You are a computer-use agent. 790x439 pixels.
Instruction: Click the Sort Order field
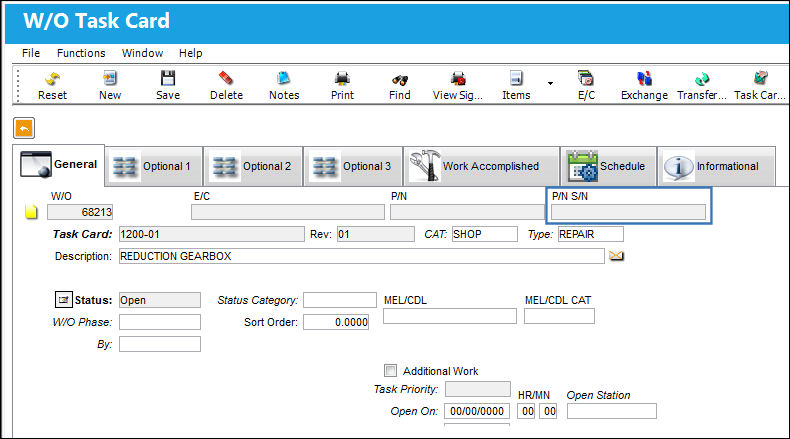(x=336, y=322)
